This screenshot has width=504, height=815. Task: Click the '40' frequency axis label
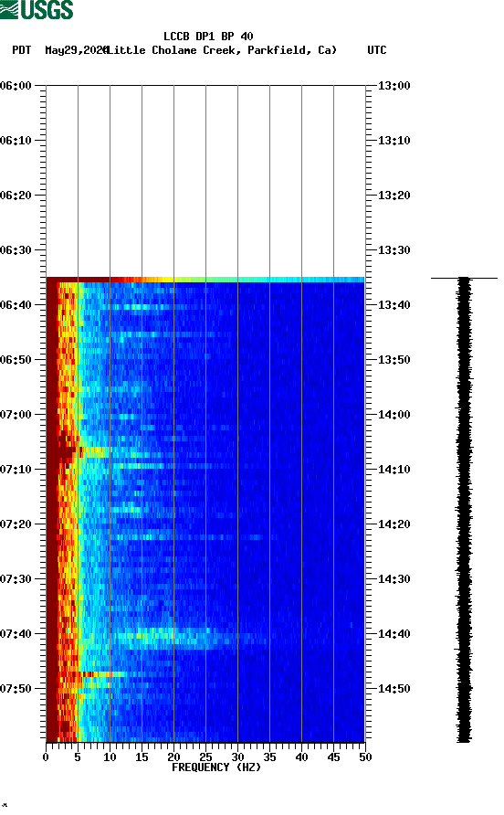pyautogui.click(x=301, y=757)
